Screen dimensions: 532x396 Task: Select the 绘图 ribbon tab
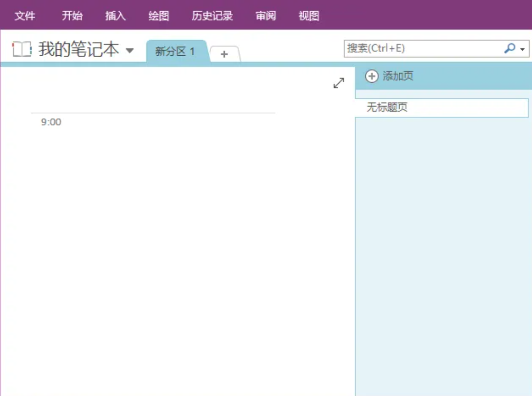click(158, 15)
